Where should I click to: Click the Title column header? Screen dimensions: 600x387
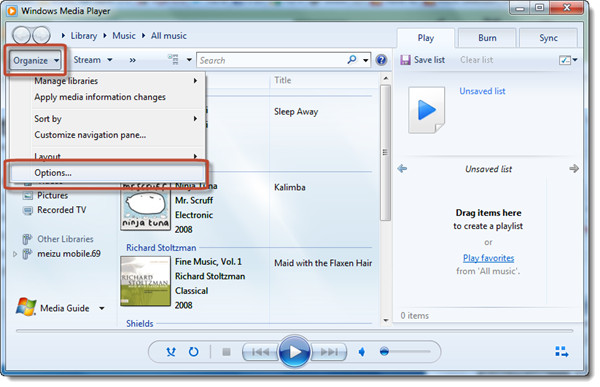pyautogui.click(x=282, y=80)
